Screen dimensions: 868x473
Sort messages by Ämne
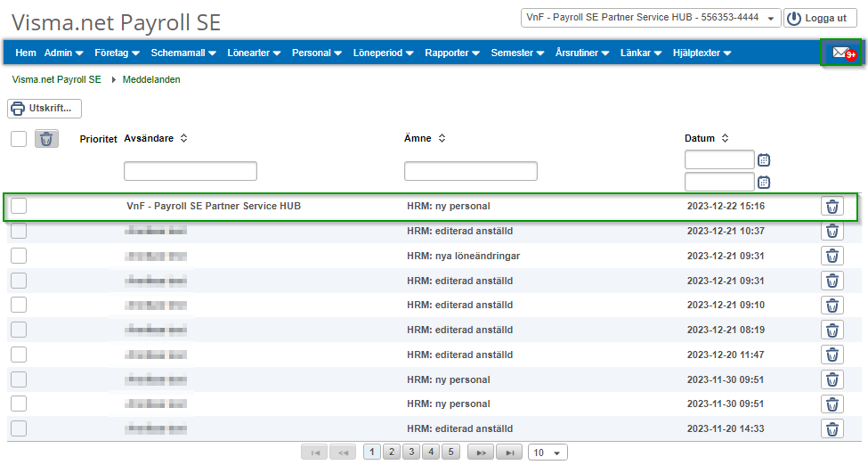click(442, 138)
